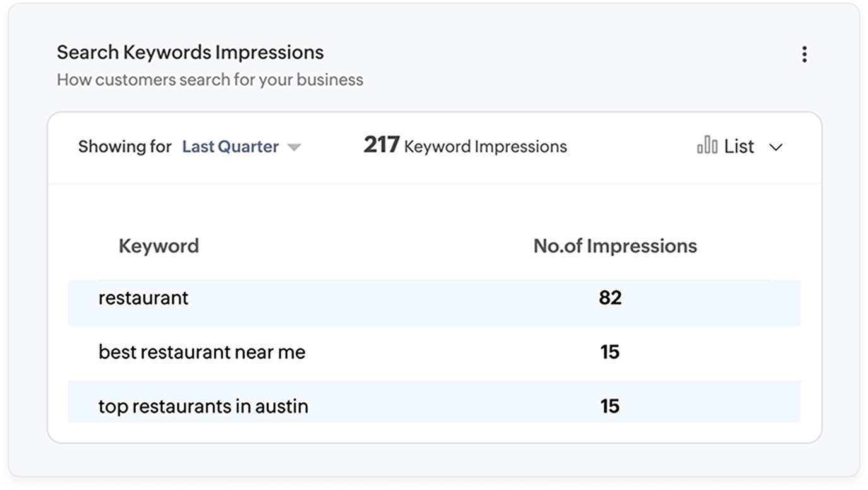The height and width of the screenshot is (490, 868).
Task: Sort by the Keyword column header
Action: tap(158, 246)
